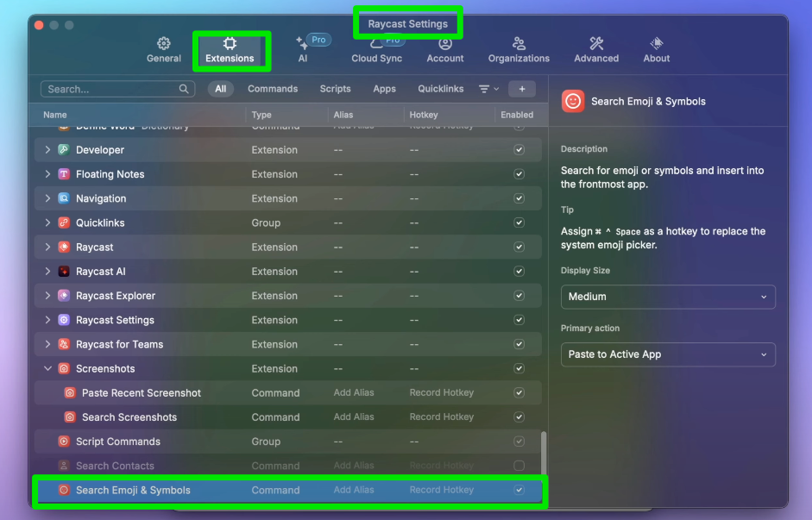Sort by the Name column header
812x520 pixels.
(55, 115)
